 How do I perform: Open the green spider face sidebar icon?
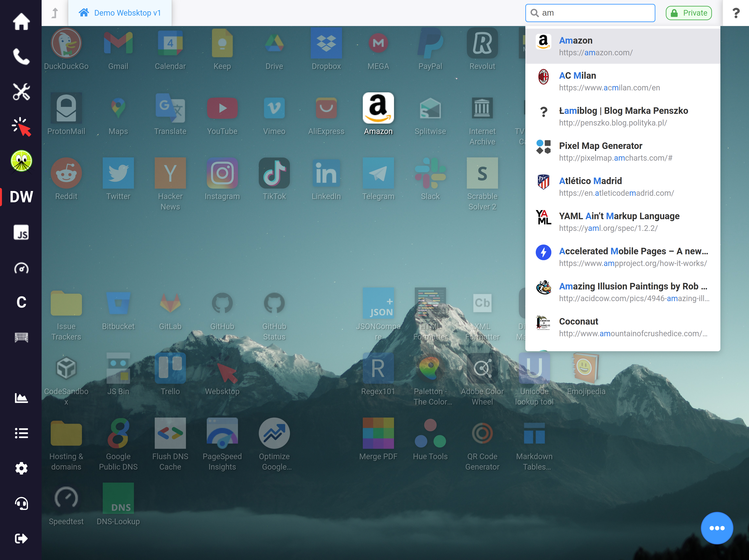(21, 161)
